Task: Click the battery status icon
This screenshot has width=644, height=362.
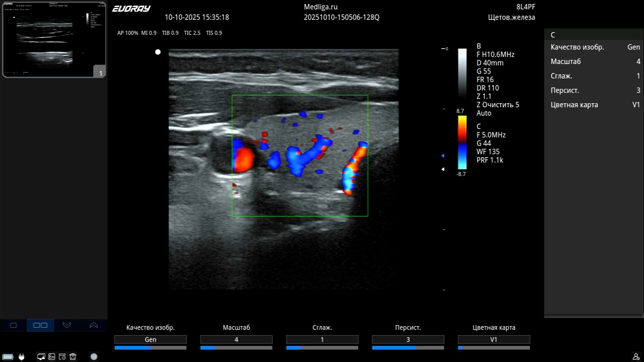Action: [x=8, y=357]
